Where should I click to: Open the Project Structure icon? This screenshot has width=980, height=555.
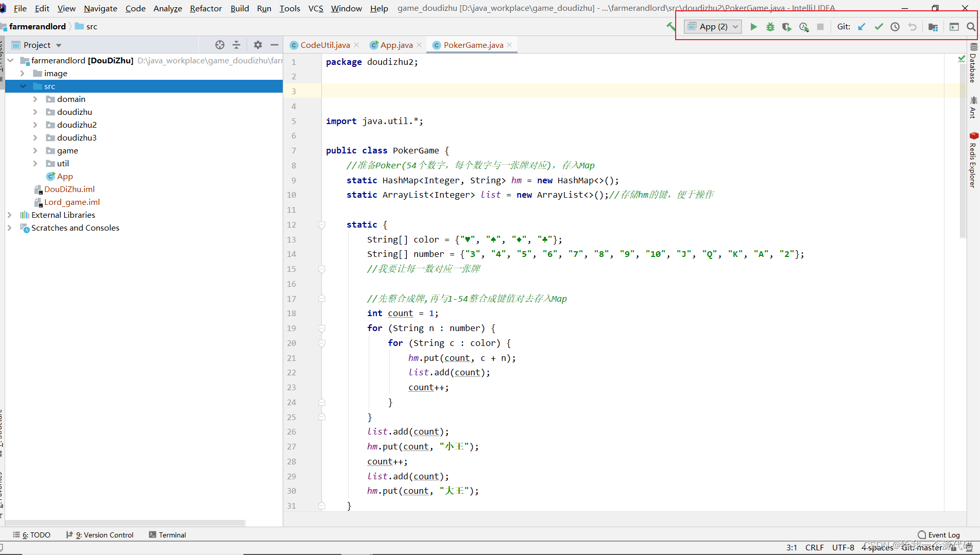[933, 27]
